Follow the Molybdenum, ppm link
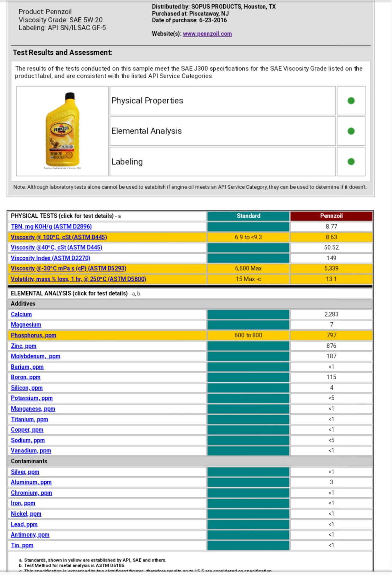The height and width of the screenshot is (575, 392). click(36, 356)
